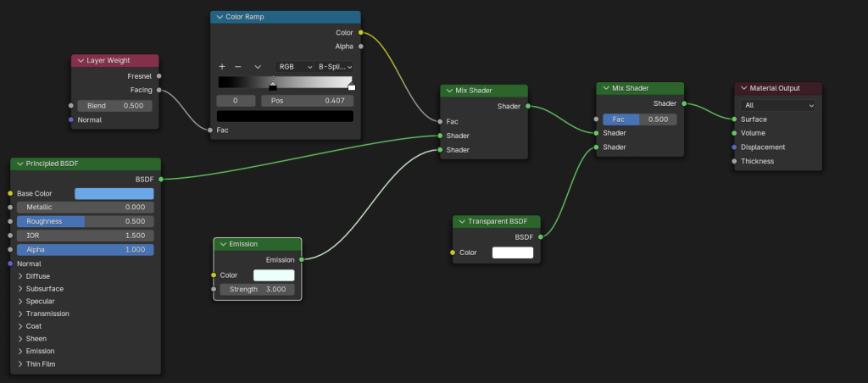Viewport: 868px width, 383px height.
Task: Click the Emission Strength value field
Action: pyautogui.click(x=257, y=289)
